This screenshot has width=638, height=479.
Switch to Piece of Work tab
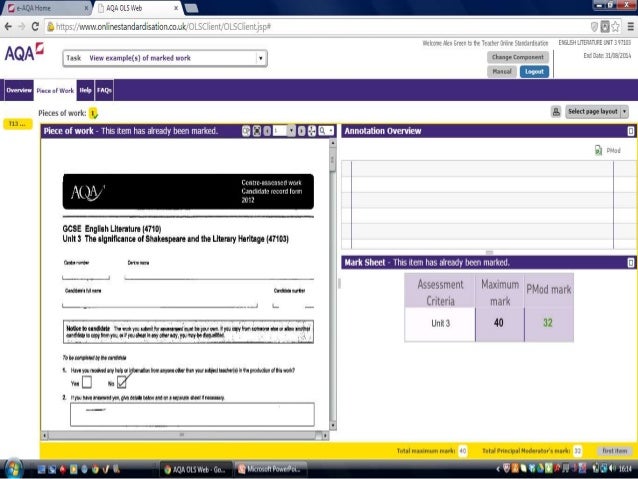click(x=55, y=90)
